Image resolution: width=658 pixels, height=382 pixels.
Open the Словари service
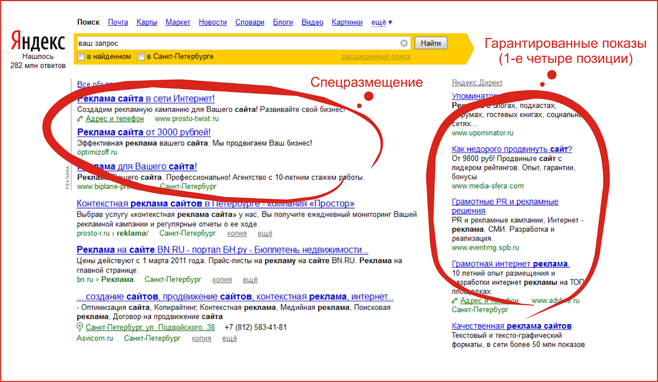(250, 22)
